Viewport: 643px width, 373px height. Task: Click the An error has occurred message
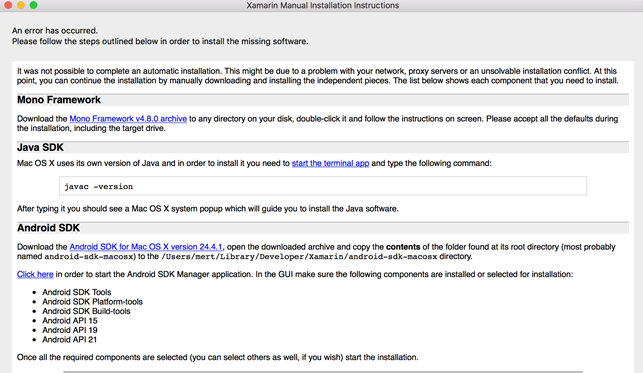pos(55,31)
